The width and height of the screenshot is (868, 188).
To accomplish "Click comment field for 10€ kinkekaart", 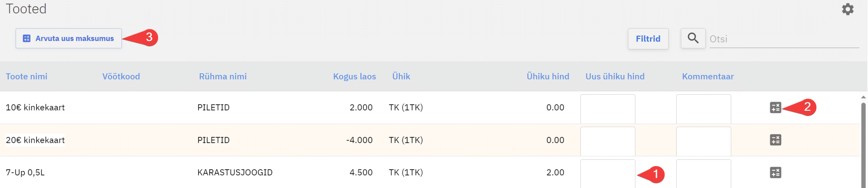I will pyautogui.click(x=703, y=109).
